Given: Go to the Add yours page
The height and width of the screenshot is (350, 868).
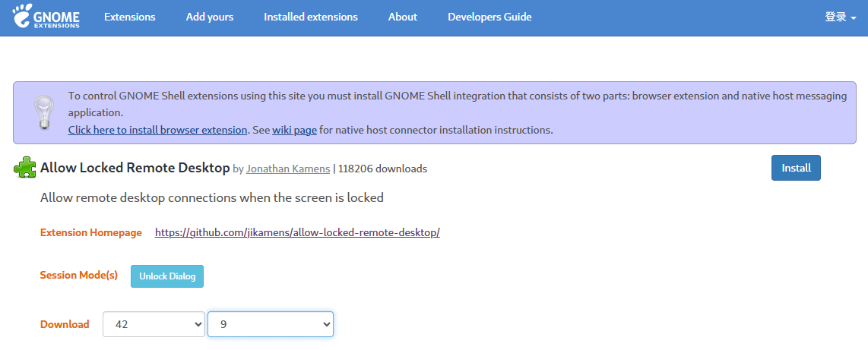Looking at the screenshot, I should [x=210, y=17].
